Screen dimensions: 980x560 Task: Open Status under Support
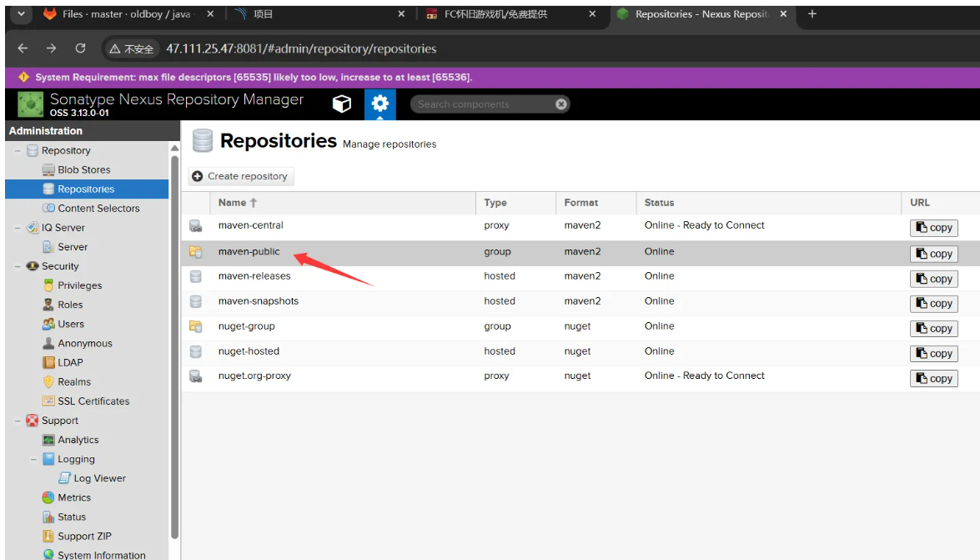71,517
